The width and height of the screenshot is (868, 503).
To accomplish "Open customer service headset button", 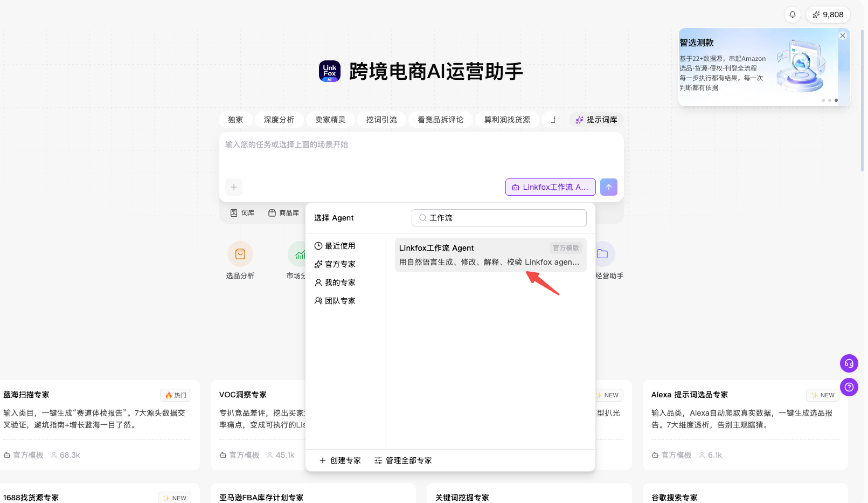I will [x=849, y=363].
